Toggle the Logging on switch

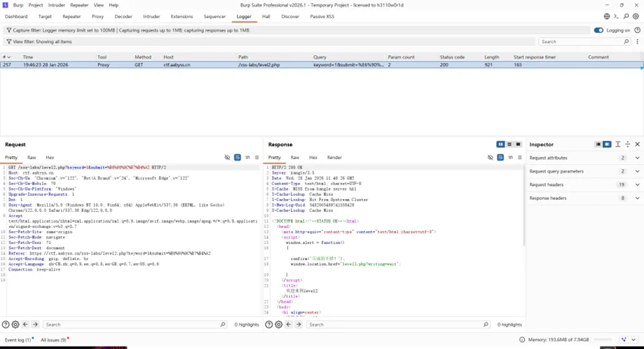click(598, 30)
